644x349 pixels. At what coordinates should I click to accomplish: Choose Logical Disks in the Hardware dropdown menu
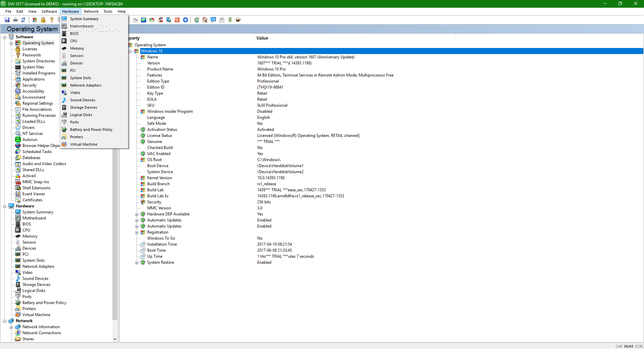pos(94,115)
